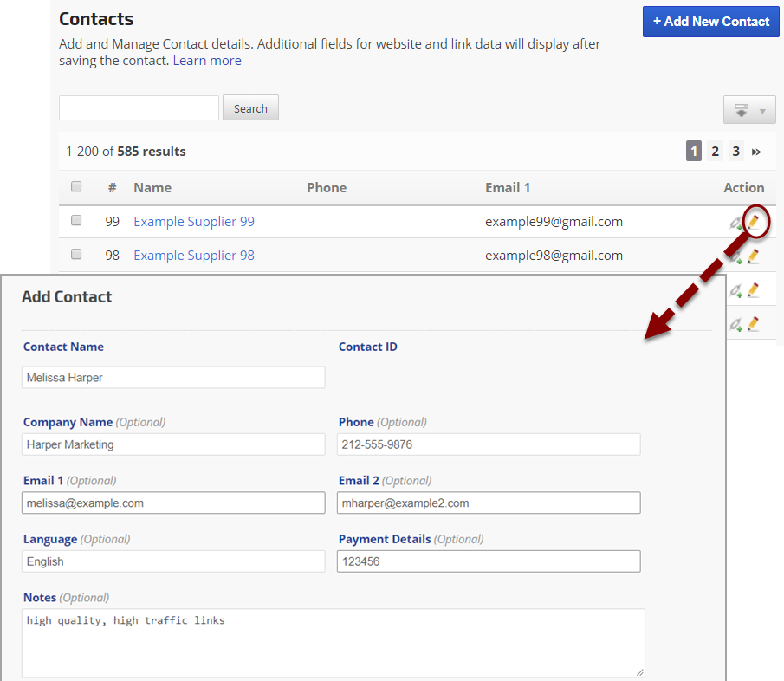Open the Example Supplier 99 contact link
Screen dimensions: 784x681
[194, 222]
